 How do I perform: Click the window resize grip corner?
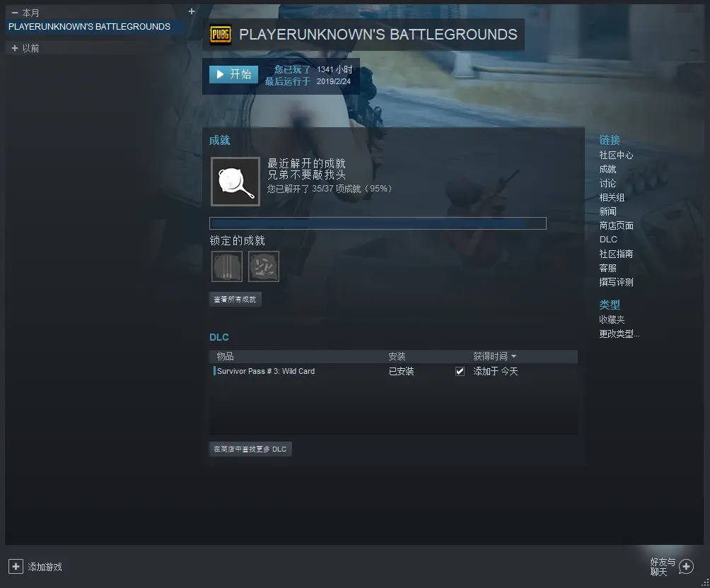[705, 583]
